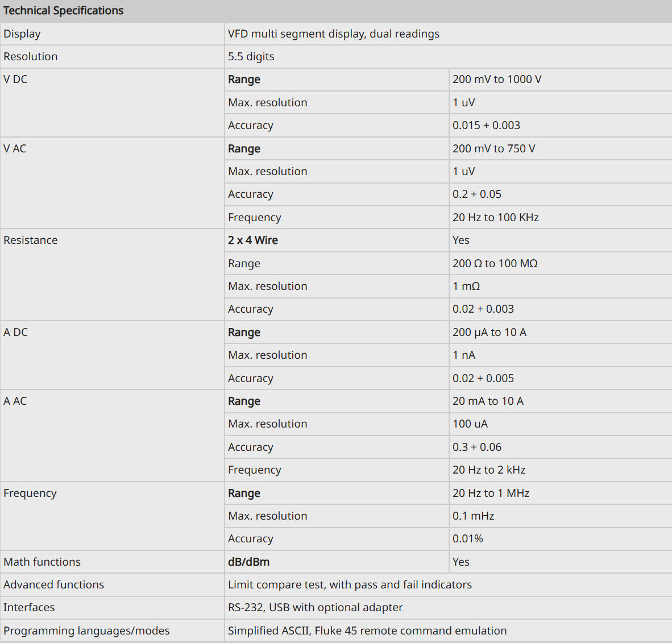Click the 20 Hz to 100 KHz value
Viewport: 672px width, 643px height.
pyautogui.click(x=495, y=217)
